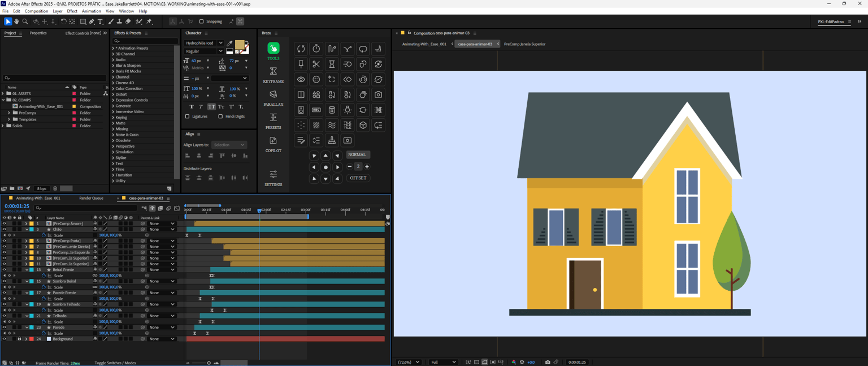The width and height of the screenshot is (868, 366).
Task: Select PXL-EditPadrao workspace
Action: (x=831, y=21)
